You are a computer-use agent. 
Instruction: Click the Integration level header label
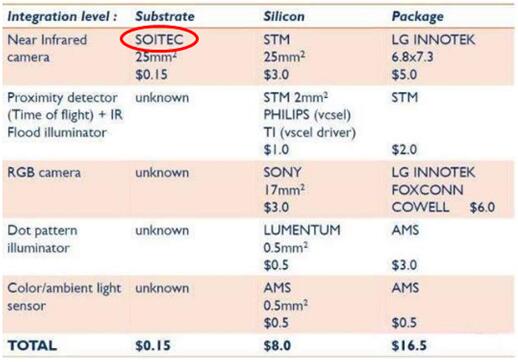click(x=62, y=16)
